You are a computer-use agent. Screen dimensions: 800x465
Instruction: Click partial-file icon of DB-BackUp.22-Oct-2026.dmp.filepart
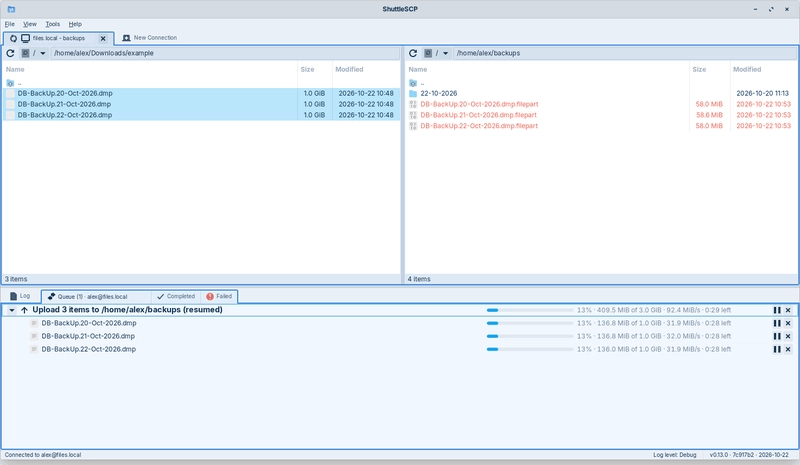tap(413, 126)
